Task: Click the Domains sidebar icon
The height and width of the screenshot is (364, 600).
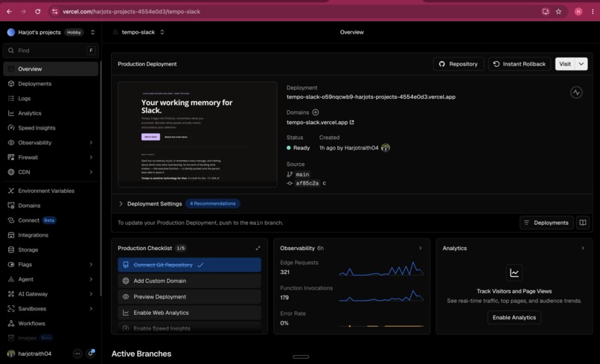Action: coord(11,205)
